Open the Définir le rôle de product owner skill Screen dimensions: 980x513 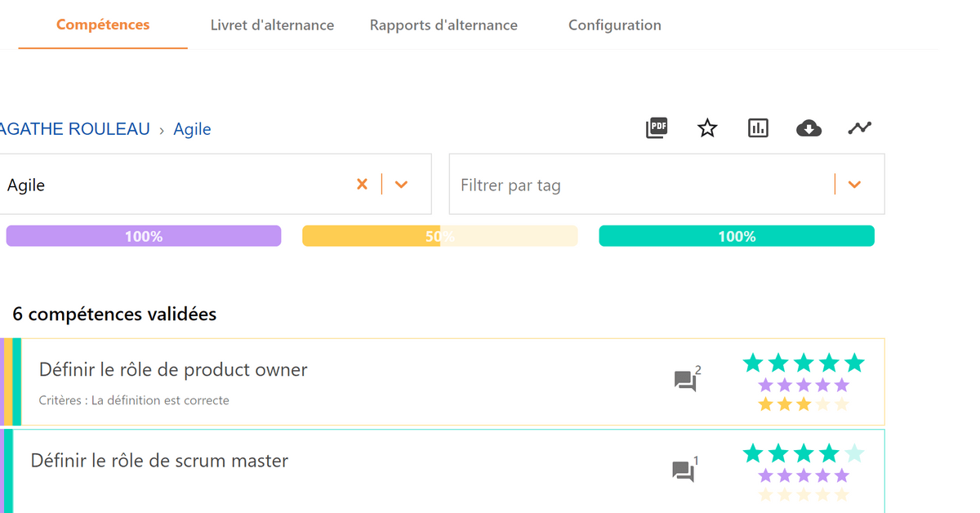(173, 370)
